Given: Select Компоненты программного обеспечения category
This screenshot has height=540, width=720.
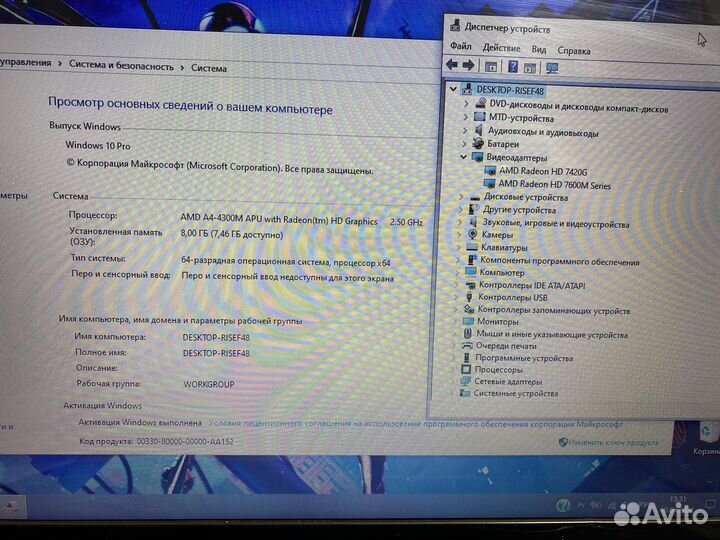Looking at the screenshot, I should 559,261.
